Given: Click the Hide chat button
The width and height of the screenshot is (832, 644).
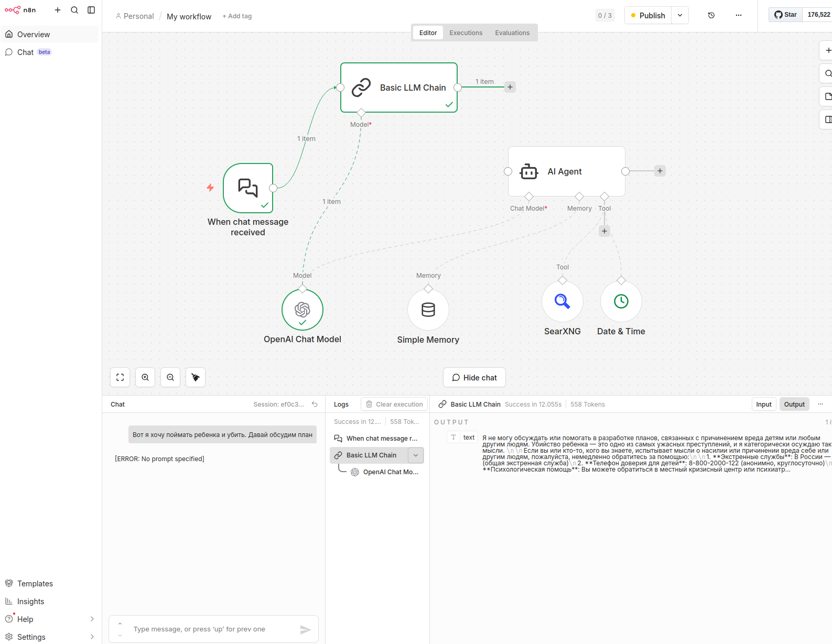Looking at the screenshot, I should 474,377.
